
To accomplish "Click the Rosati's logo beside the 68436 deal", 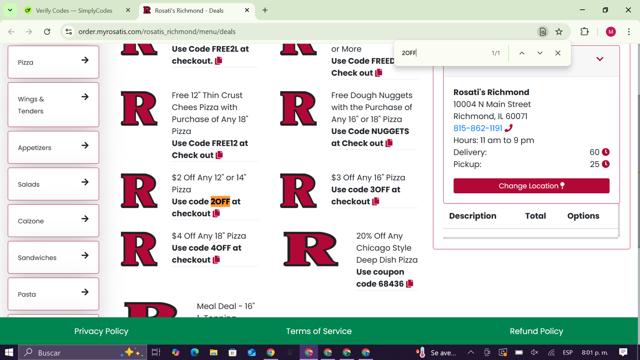I will [311, 249].
